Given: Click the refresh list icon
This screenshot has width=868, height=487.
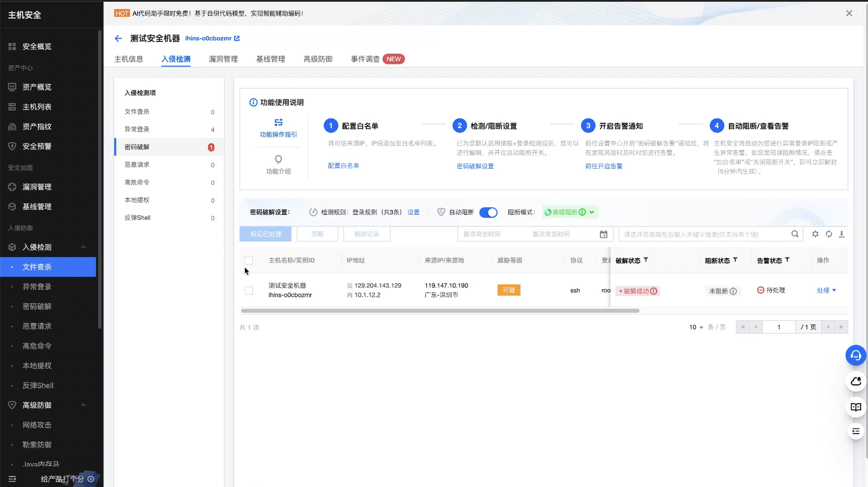Looking at the screenshot, I should click(828, 234).
